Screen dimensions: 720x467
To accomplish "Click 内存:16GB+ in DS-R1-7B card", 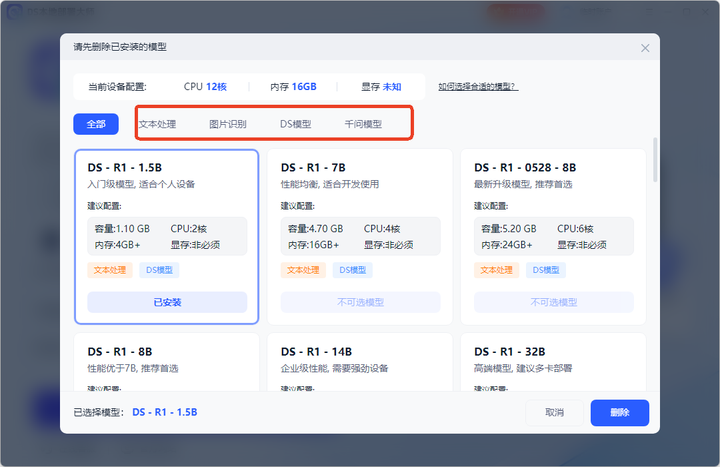I will (x=314, y=245).
